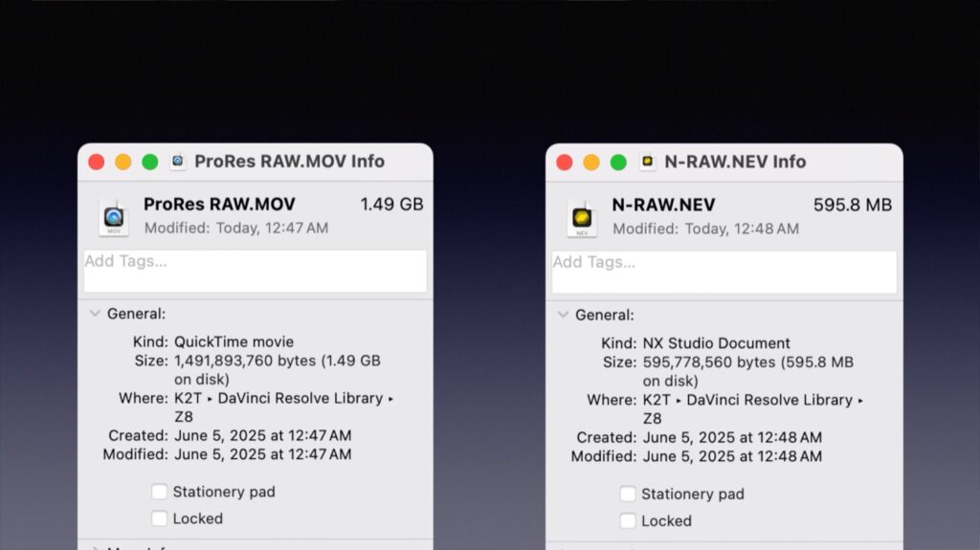Minimize the ProRes RAW.MOV Info window
980x550 pixels.
tap(123, 162)
